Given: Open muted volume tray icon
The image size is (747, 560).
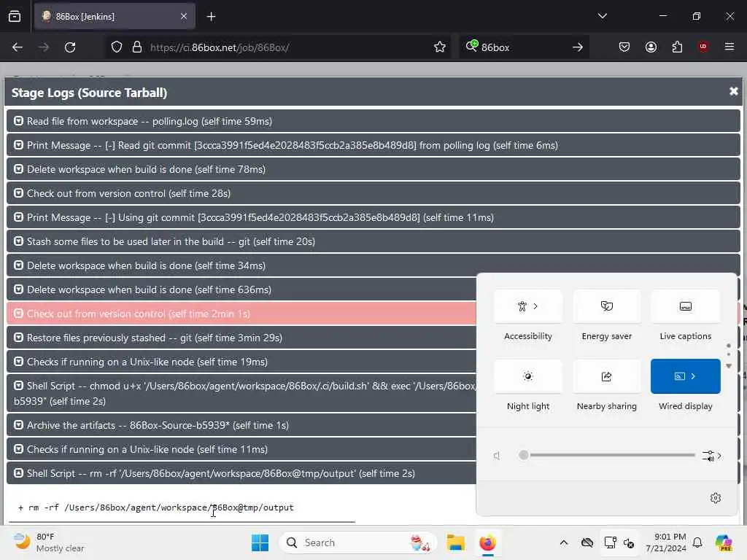Looking at the screenshot, I should coord(629,542).
